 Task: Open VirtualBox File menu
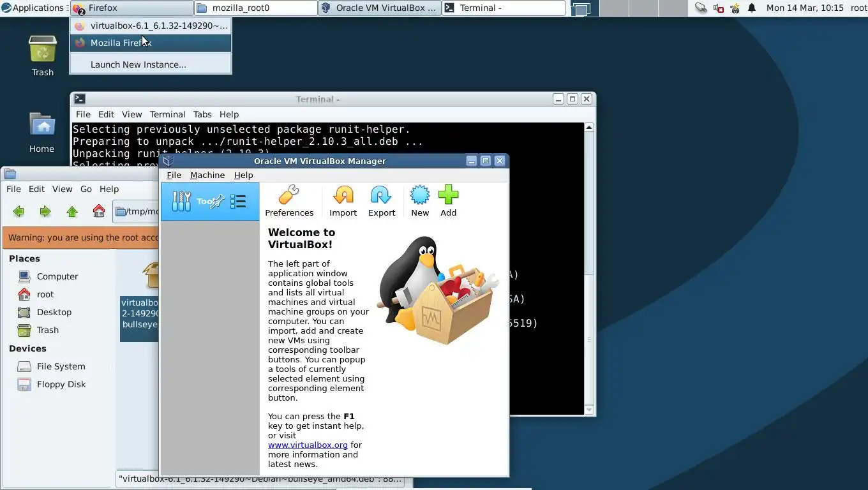[x=174, y=175]
